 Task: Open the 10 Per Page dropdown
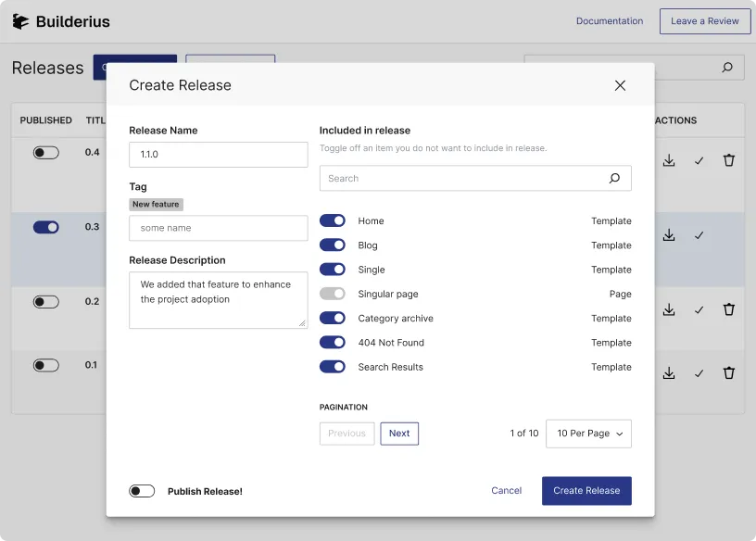[x=589, y=434]
